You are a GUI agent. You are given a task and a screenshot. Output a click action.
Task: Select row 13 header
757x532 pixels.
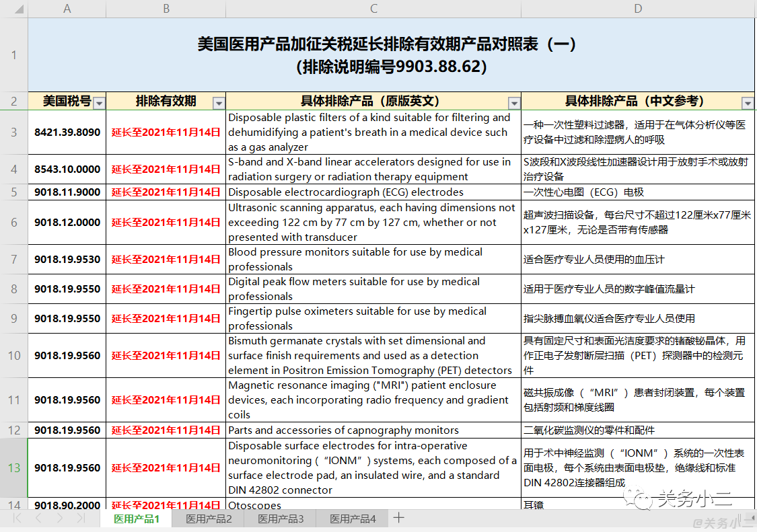point(14,468)
